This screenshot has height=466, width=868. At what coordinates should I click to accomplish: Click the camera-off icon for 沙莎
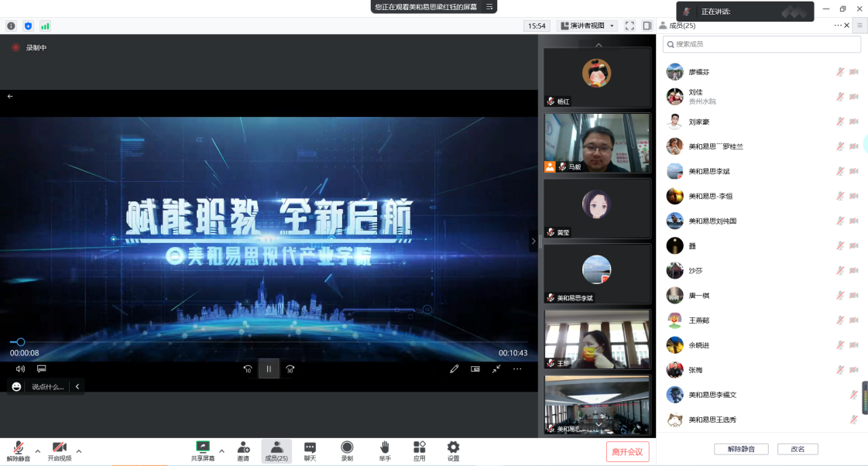[854, 271]
